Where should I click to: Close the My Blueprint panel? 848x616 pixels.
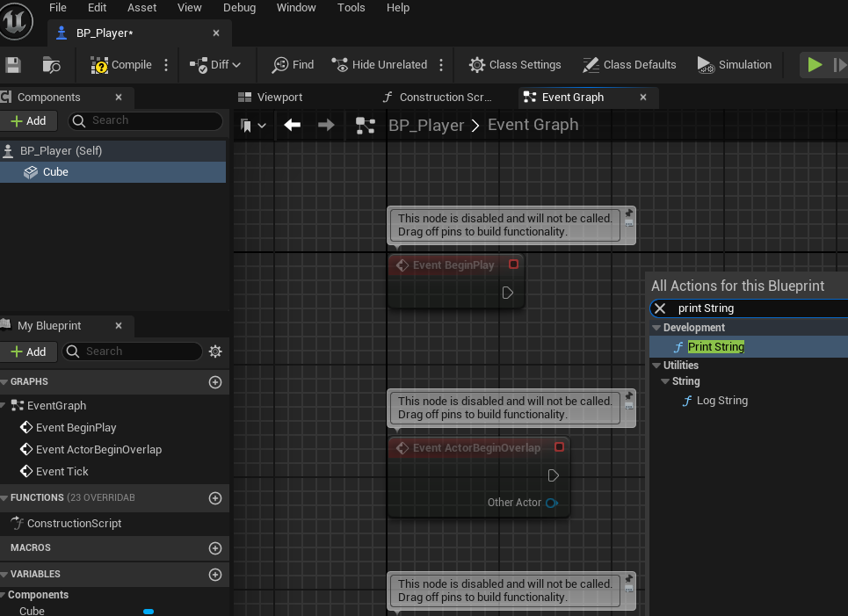pos(119,326)
